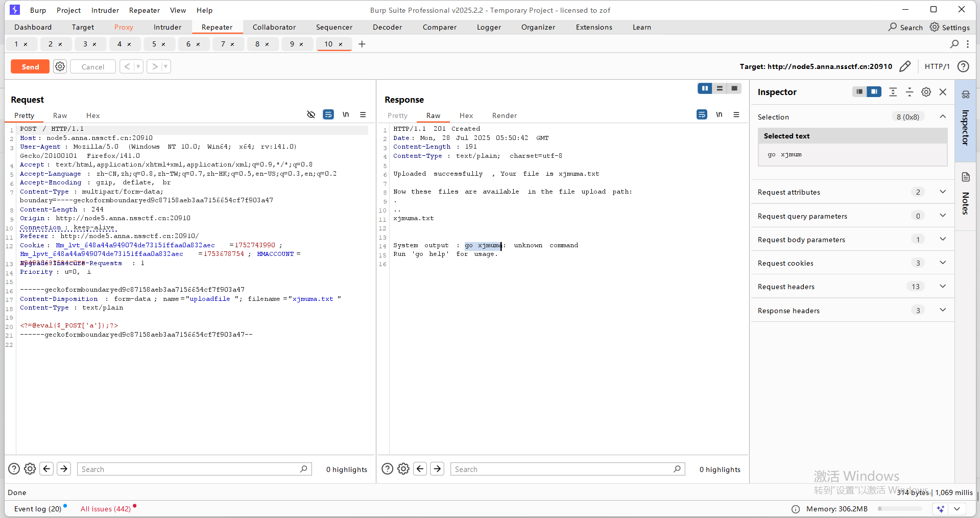Screen dimensions: 980x518
Task: Click the Cancel button
Action: click(x=93, y=67)
